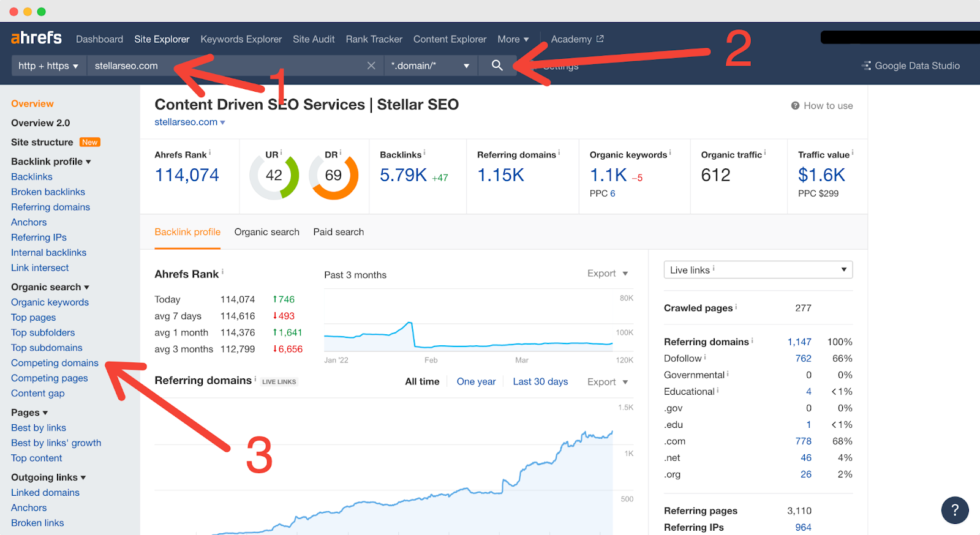This screenshot has height=535, width=980.
Task: Click info icon beside Dofollow
Action: point(705,357)
